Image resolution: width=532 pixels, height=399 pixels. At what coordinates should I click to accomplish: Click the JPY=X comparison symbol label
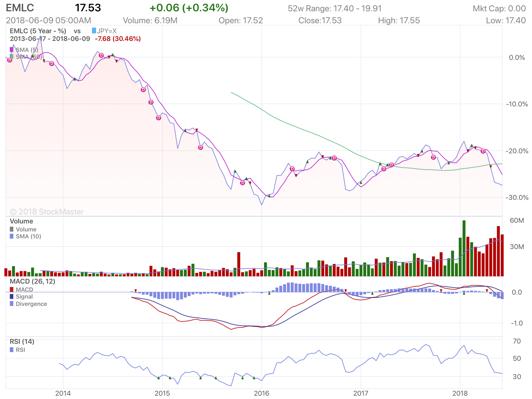[x=107, y=31]
